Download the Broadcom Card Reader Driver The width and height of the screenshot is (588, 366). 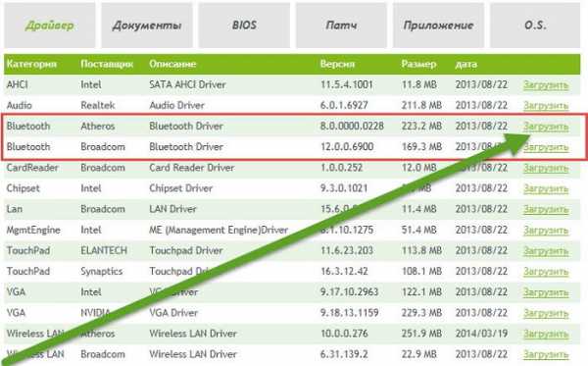546,168
